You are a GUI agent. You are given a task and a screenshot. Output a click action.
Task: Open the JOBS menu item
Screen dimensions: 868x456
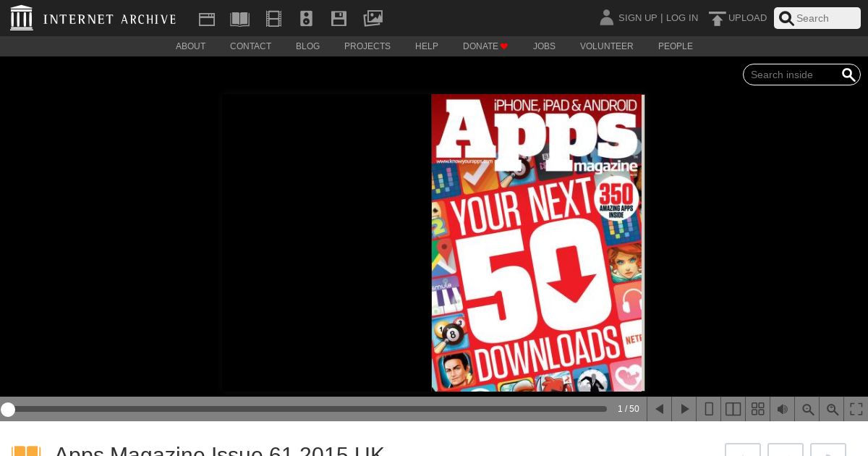pos(544,46)
